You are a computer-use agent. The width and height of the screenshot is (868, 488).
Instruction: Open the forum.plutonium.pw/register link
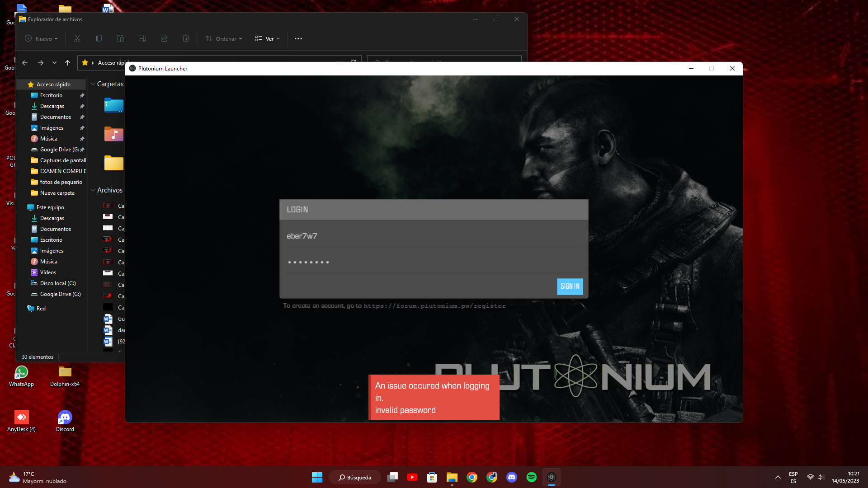pyautogui.click(x=434, y=306)
